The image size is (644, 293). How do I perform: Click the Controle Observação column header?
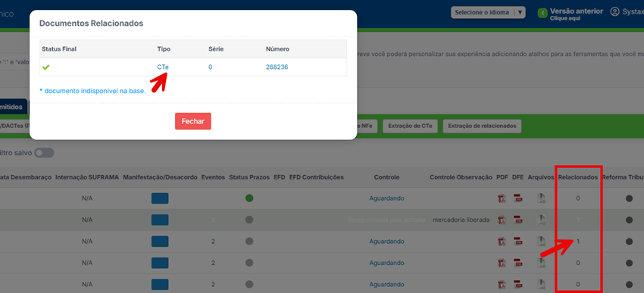[x=461, y=177]
